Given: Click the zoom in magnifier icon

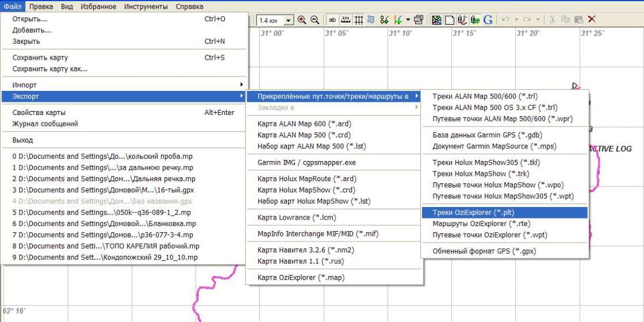Looking at the screenshot, I should point(302,20).
